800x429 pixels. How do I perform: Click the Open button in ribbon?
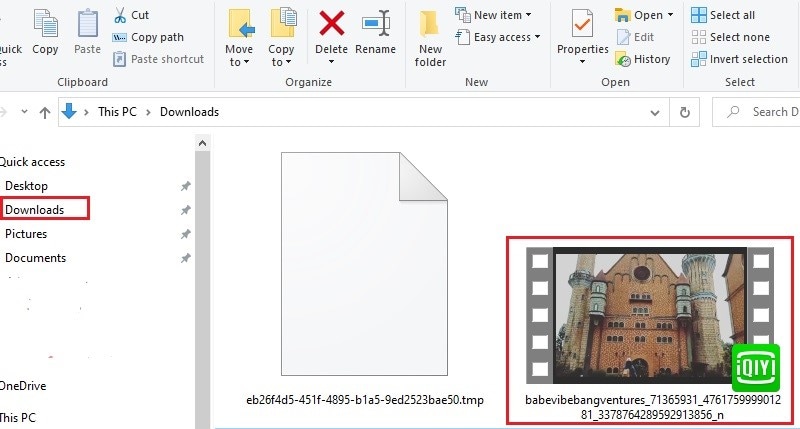pyautogui.click(x=639, y=15)
